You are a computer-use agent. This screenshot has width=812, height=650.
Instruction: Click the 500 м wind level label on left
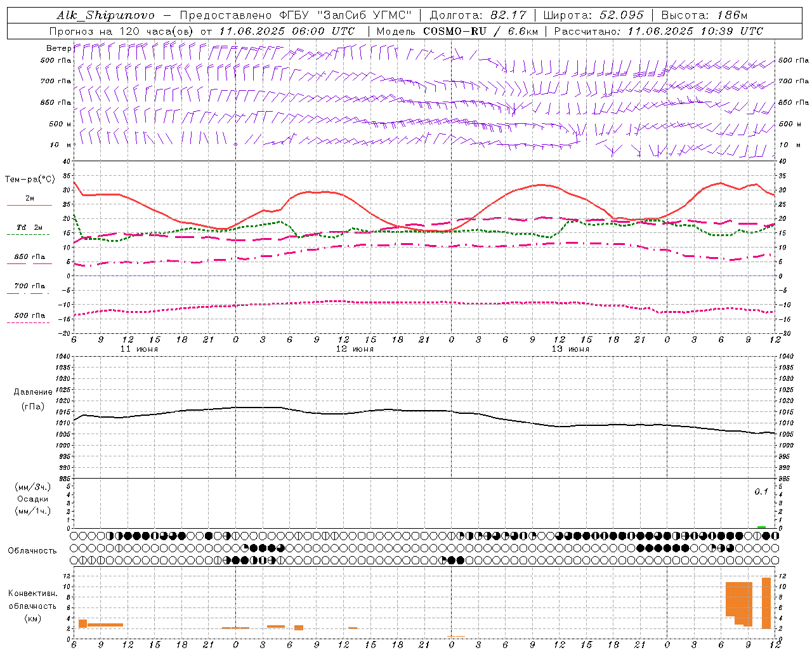[60, 124]
